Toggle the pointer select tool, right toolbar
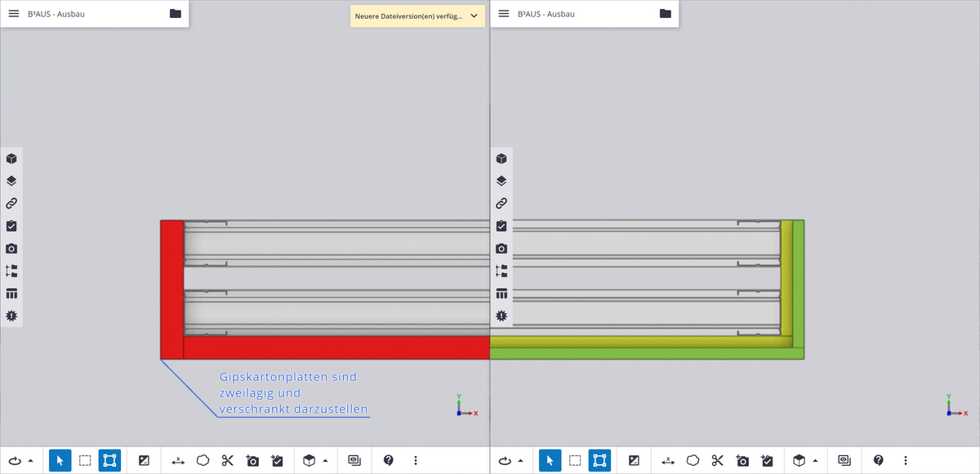This screenshot has height=474, width=980. point(550,461)
